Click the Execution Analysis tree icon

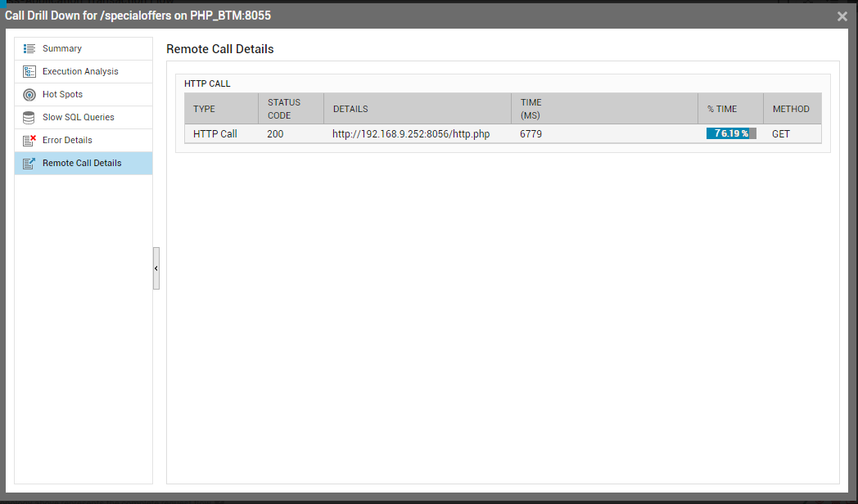tap(29, 72)
